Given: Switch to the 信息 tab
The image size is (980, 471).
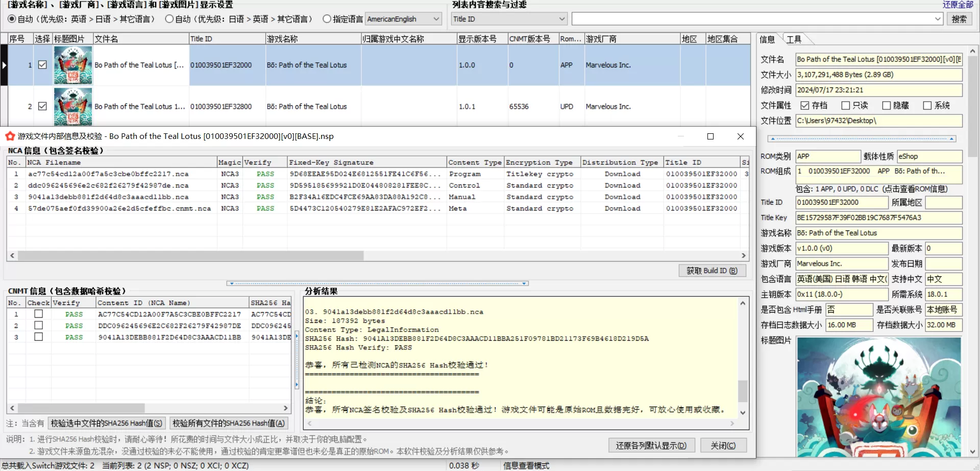Looking at the screenshot, I should click(767, 39).
